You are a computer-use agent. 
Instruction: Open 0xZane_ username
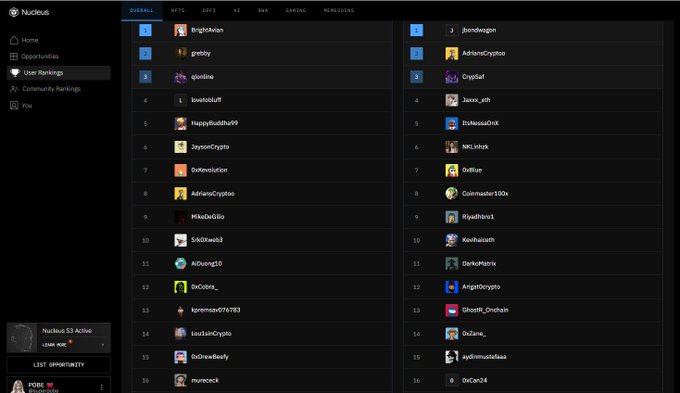(474, 334)
